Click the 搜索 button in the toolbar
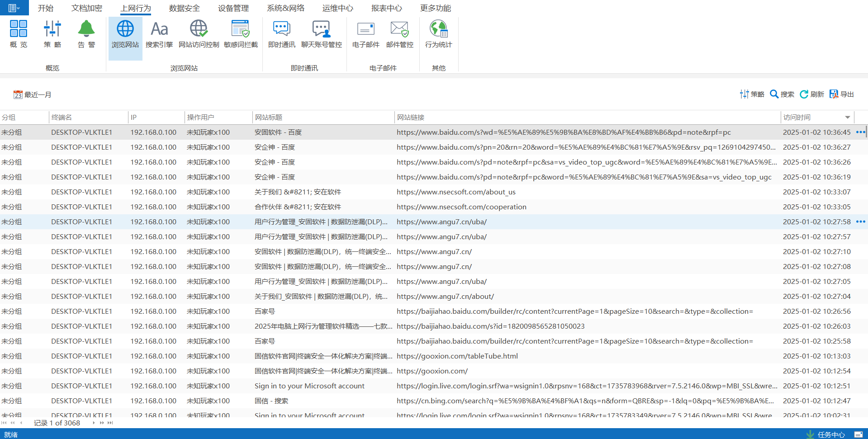This screenshot has height=439, width=868. click(x=782, y=94)
